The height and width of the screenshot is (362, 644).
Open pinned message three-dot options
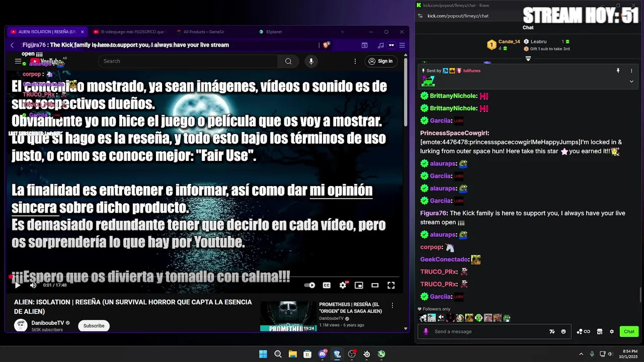pyautogui.click(x=631, y=71)
